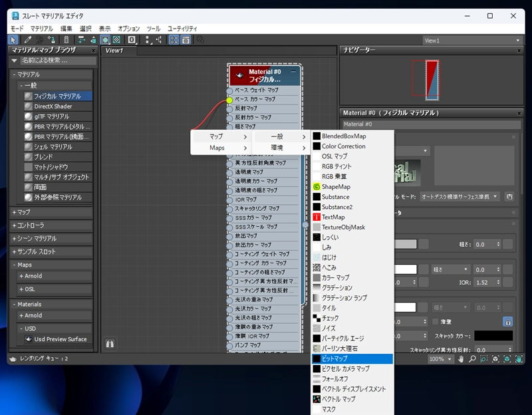
Task: Click the ベース カラー マップ input socket
Action: (229, 100)
